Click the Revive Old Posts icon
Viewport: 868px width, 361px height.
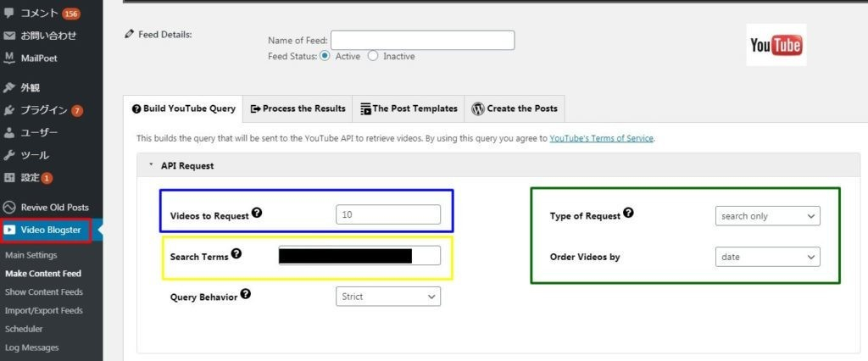pyautogui.click(x=9, y=207)
